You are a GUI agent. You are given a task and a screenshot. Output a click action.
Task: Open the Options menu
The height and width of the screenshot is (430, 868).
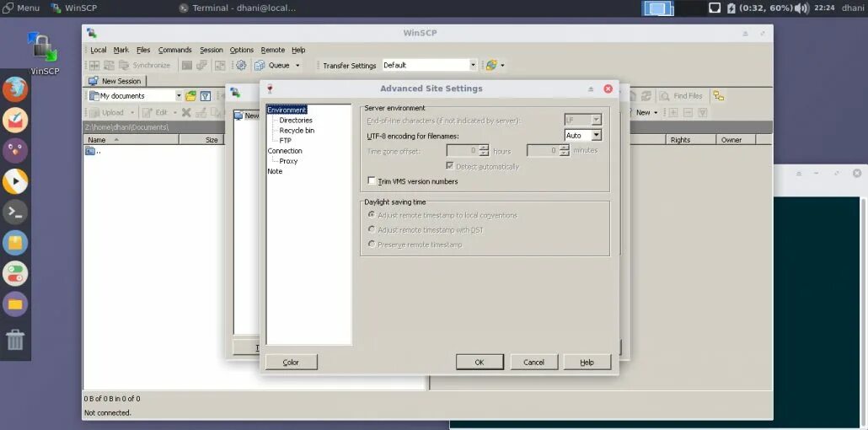pos(242,50)
